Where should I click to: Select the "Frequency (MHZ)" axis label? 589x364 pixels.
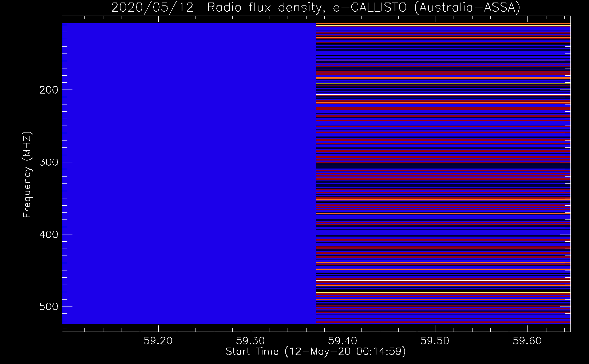coord(27,174)
